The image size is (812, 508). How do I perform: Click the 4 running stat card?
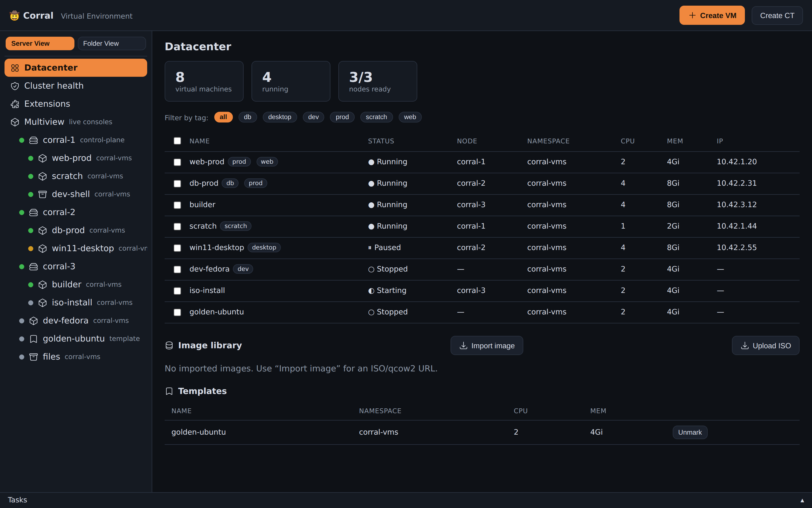coord(291,81)
